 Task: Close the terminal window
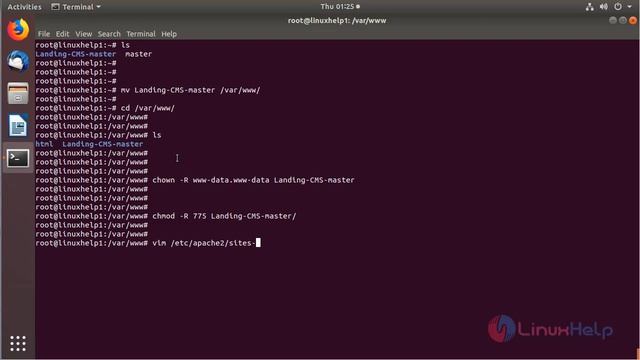point(633,20)
